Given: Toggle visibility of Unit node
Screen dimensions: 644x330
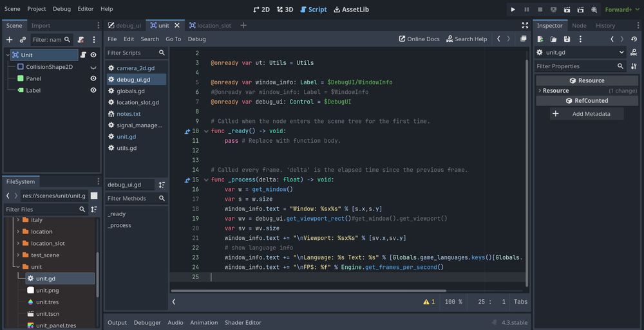Looking at the screenshot, I should click(93, 55).
